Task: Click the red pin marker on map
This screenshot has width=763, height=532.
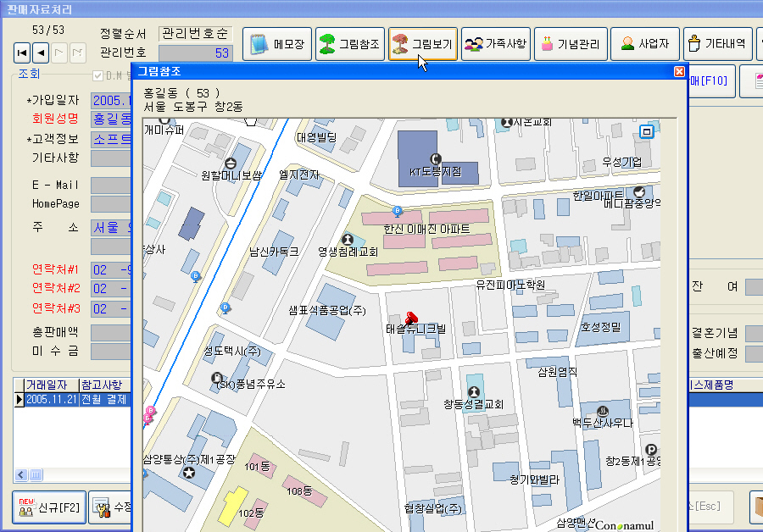Action: (x=411, y=318)
